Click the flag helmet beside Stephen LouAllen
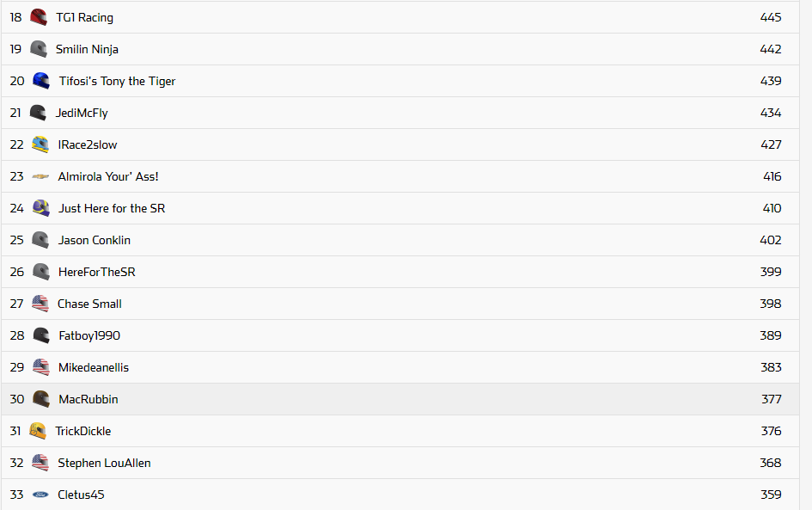Image resolution: width=812 pixels, height=510 pixels. pos(40,463)
